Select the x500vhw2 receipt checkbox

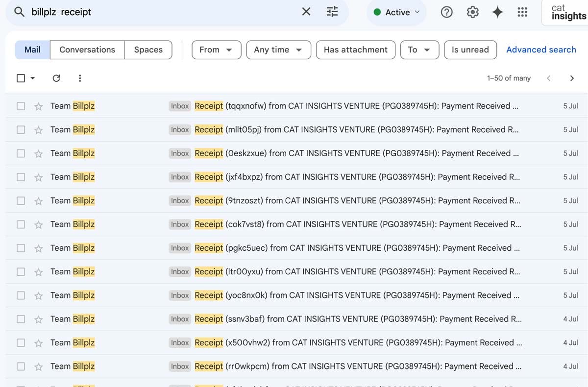(x=21, y=342)
